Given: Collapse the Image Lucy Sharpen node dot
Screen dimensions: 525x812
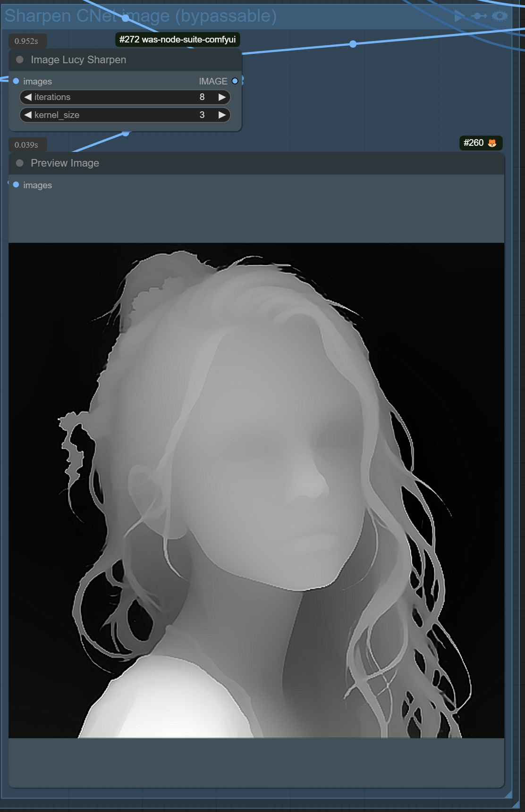Looking at the screenshot, I should point(20,59).
